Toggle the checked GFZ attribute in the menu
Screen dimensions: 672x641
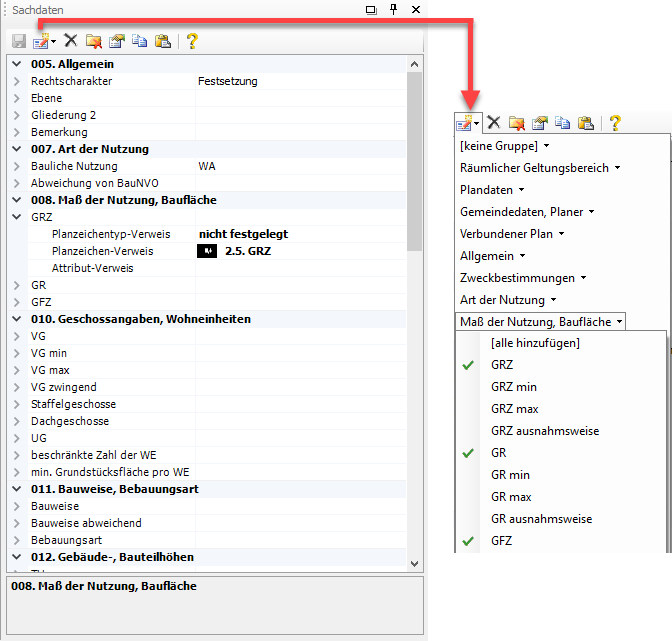500,541
